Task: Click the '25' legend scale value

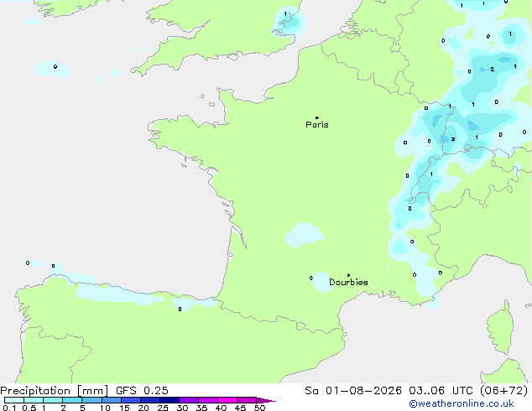Action: click(x=163, y=408)
